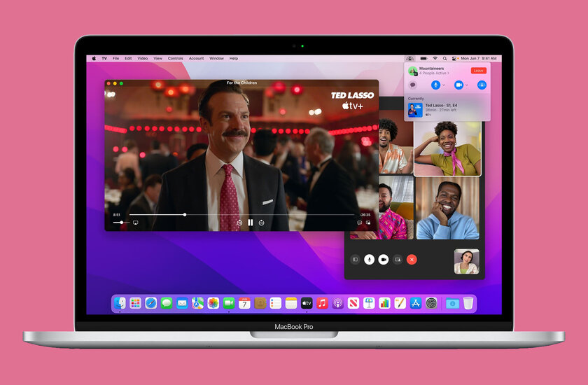This screenshot has width=588, height=385.
Task: Open the Video menu
Action: click(x=143, y=59)
